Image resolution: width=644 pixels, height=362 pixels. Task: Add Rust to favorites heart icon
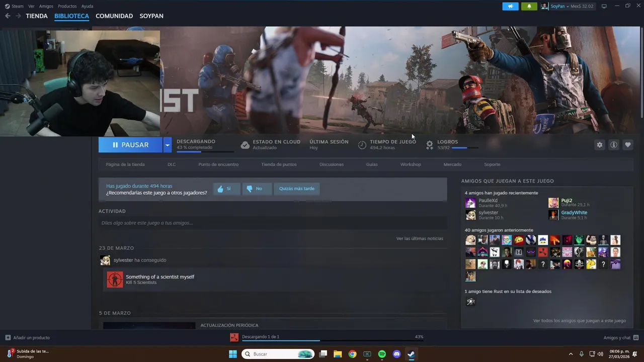(x=627, y=145)
